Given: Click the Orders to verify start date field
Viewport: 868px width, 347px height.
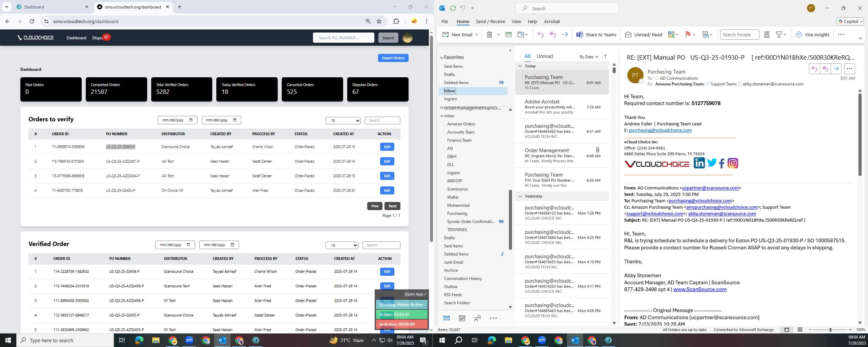Looking at the screenshot, I should click(177, 120).
